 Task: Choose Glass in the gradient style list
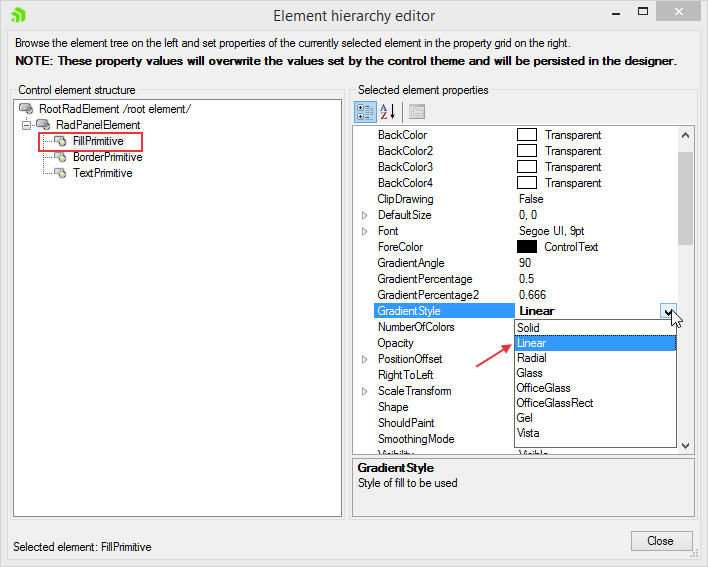tap(595, 373)
